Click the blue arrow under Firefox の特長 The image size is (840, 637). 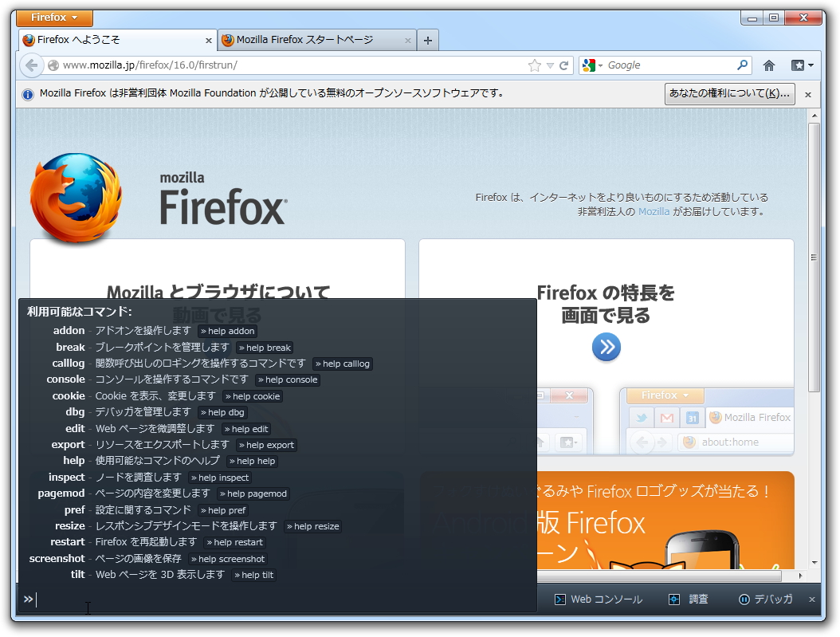click(606, 348)
